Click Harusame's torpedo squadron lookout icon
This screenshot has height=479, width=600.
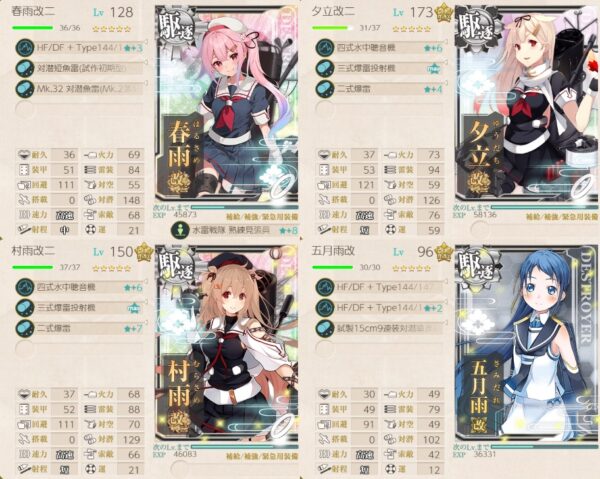[180, 230]
